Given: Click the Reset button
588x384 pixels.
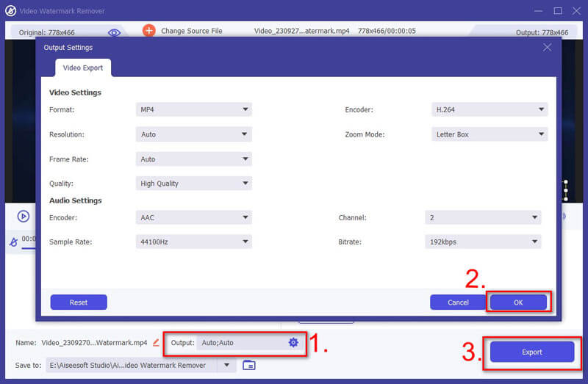Looking at the screenshot, I should 79,303.
